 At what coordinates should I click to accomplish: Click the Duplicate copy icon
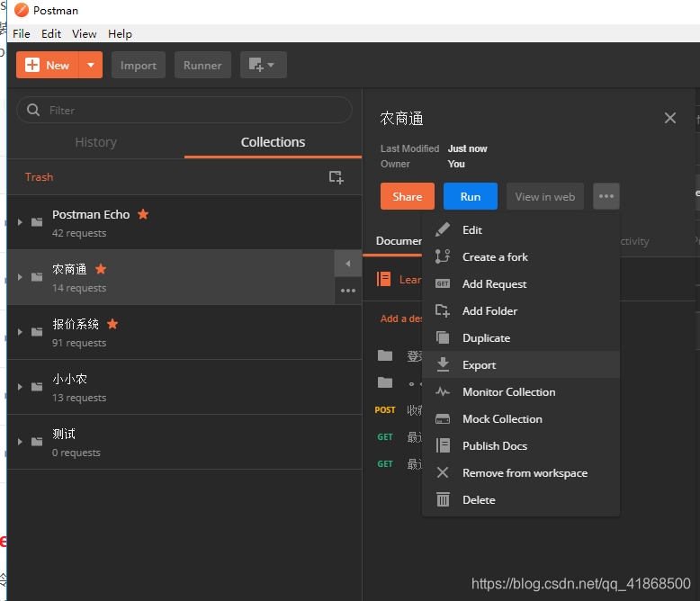click(x=443, y=338)
